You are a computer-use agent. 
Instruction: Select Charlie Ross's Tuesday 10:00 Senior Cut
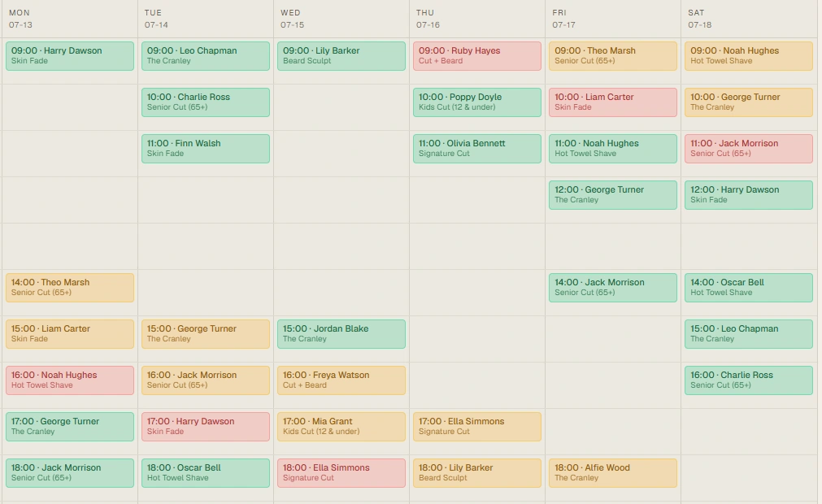click(206, 102)
